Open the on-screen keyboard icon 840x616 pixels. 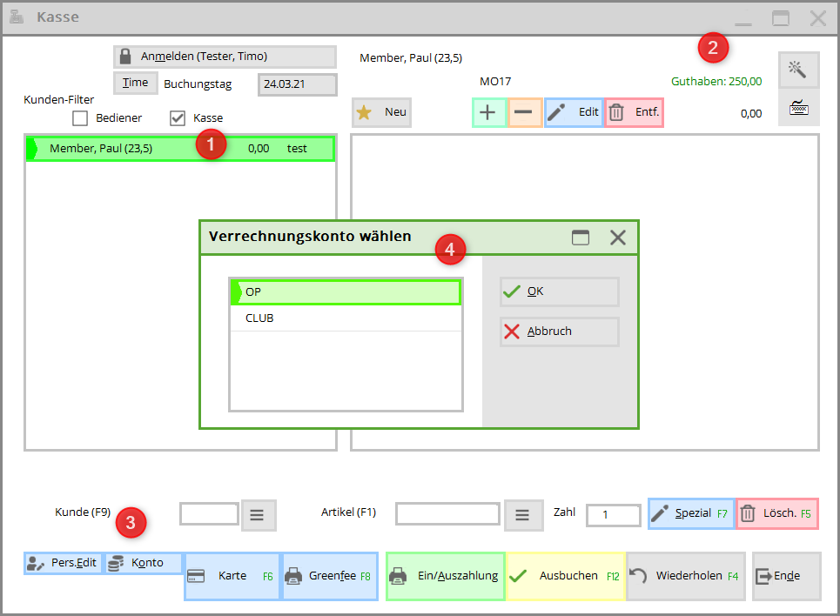[798, 108]
